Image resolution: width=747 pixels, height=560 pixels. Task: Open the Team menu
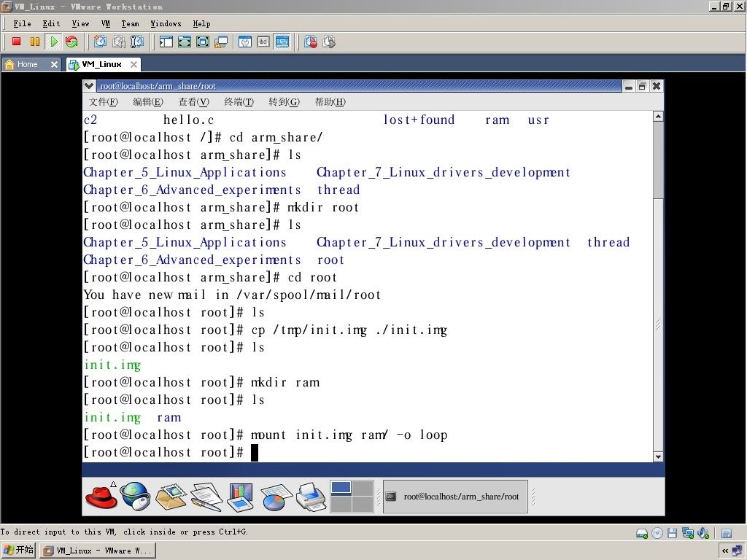point(130,23)
